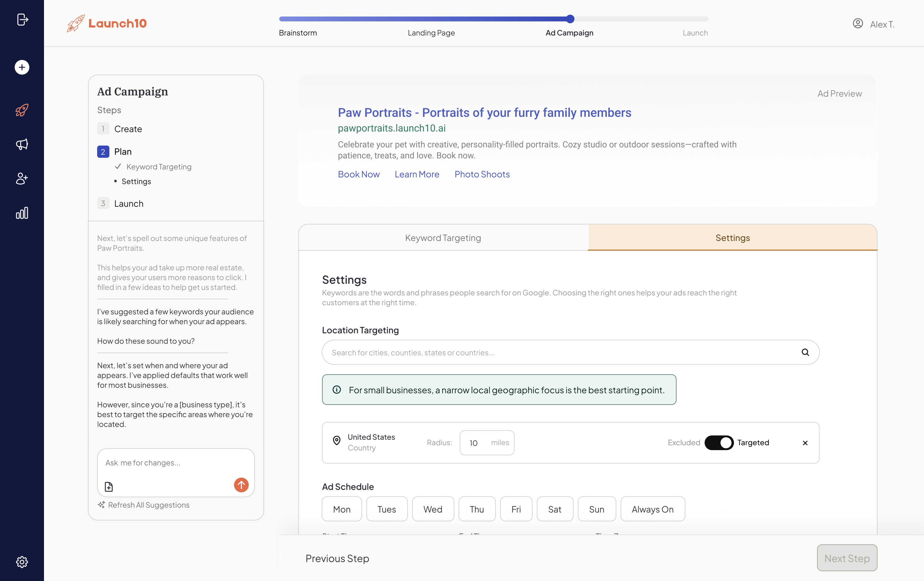The height and width of the screenshot is (581, 924).
Task: Click the orange send arrow button
Action: 241,485
